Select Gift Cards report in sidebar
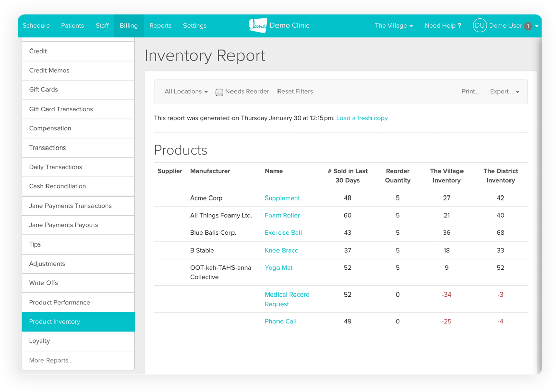The image size is (556, 392). point(43,90)
